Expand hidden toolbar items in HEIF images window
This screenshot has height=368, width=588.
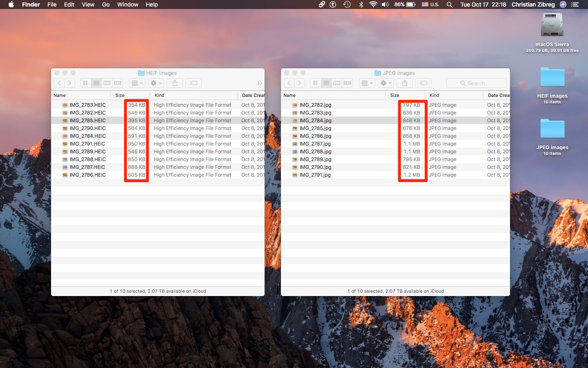coord(259,83)
